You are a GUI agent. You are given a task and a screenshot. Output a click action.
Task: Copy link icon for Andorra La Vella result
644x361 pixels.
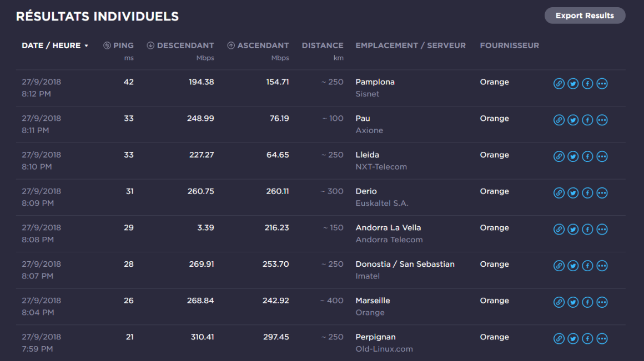click(x=559, y=230)
